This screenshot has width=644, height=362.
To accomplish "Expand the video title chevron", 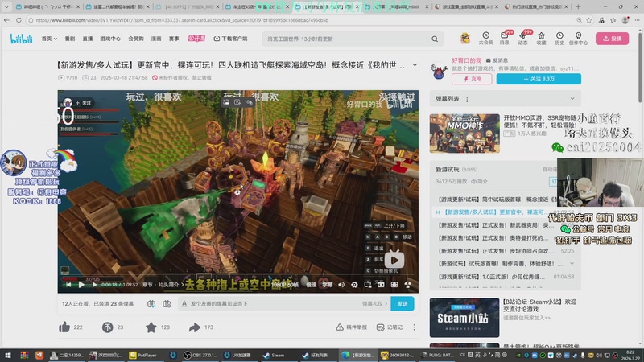I will pyautogui.click(x=415, y=65).
